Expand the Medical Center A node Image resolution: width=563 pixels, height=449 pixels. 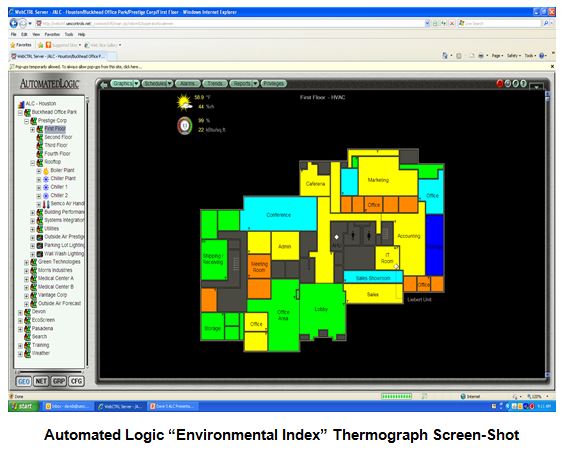pyautogui.click(x=27, y=279)
